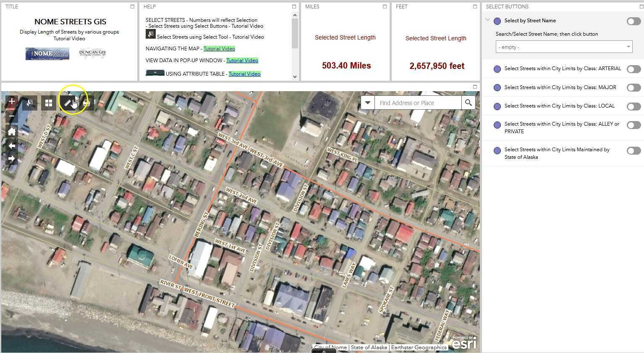Open USING ATTRIBUTE TABLE Tutorial Video link

pos(244,74)
